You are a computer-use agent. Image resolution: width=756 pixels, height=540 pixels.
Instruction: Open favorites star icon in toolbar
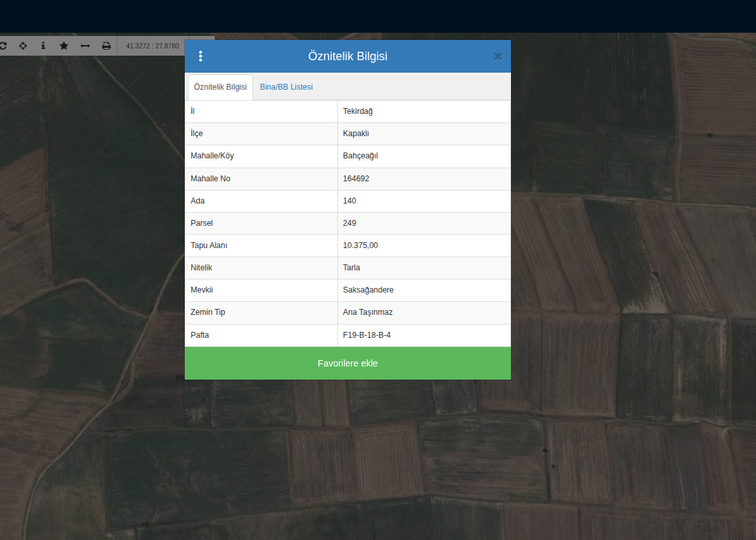click(64, 46)
